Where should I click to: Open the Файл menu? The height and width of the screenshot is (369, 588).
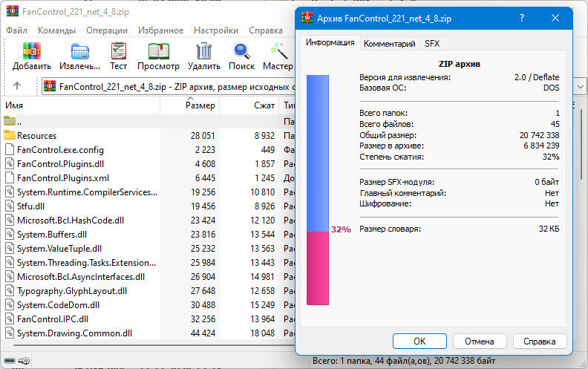pyautogui.click(x=16, y=30)
